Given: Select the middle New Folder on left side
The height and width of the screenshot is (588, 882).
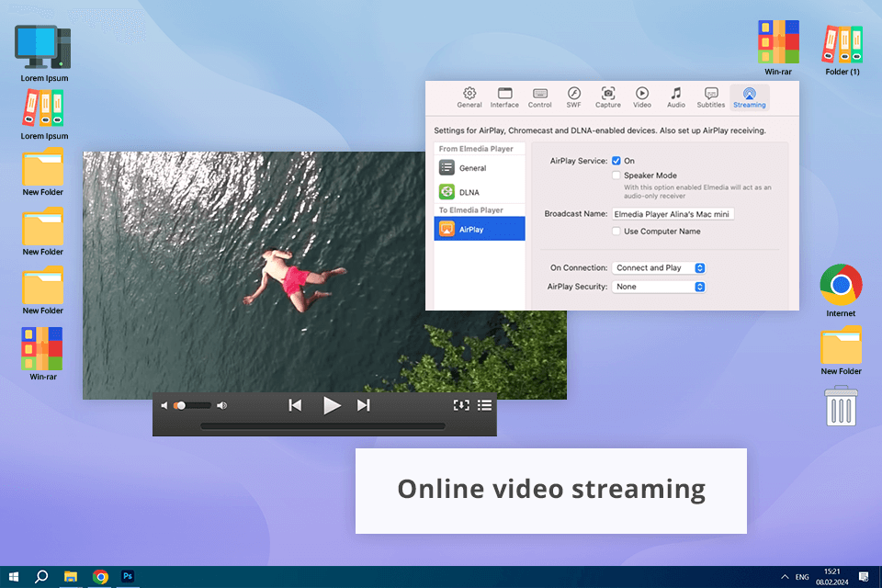Looking at the screenshot, I should point(43,232).
